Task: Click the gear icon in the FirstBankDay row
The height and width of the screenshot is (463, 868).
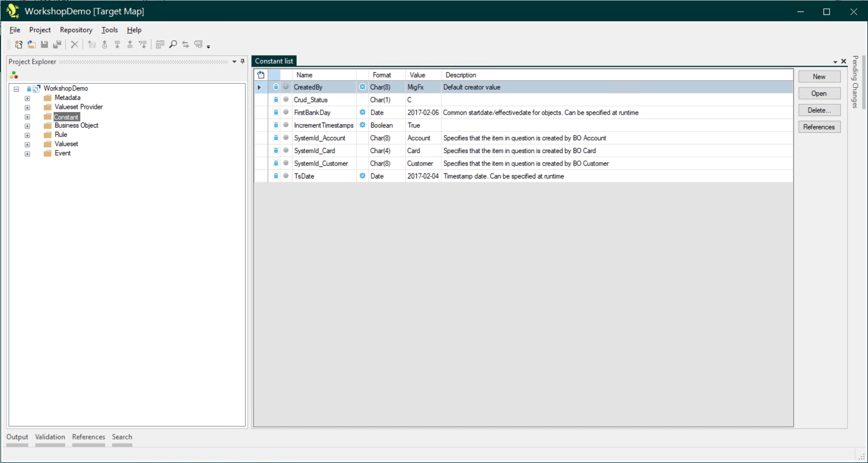Action: [x=362, y=112]
